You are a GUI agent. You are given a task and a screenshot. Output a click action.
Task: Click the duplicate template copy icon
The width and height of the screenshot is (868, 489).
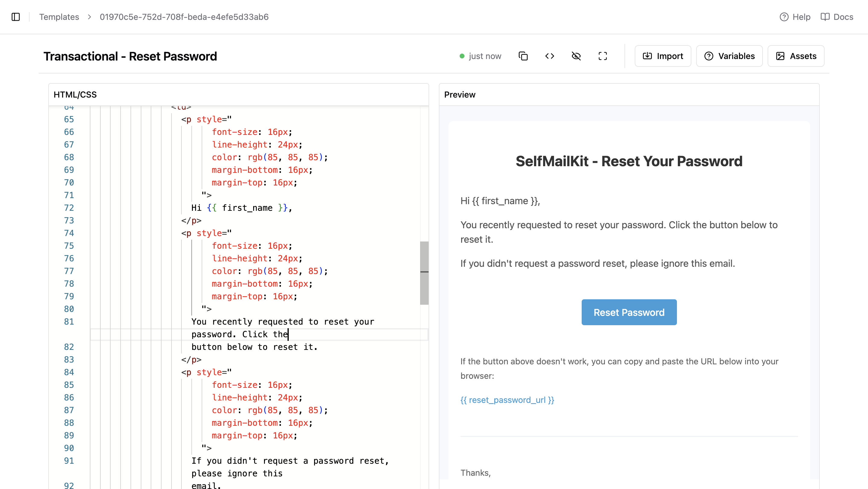(x=523, y=56)
